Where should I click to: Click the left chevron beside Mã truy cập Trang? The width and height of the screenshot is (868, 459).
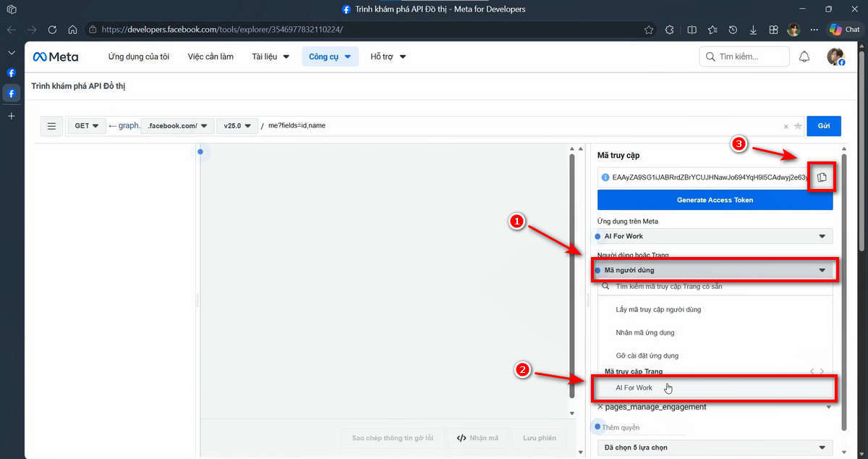(812, 371)
